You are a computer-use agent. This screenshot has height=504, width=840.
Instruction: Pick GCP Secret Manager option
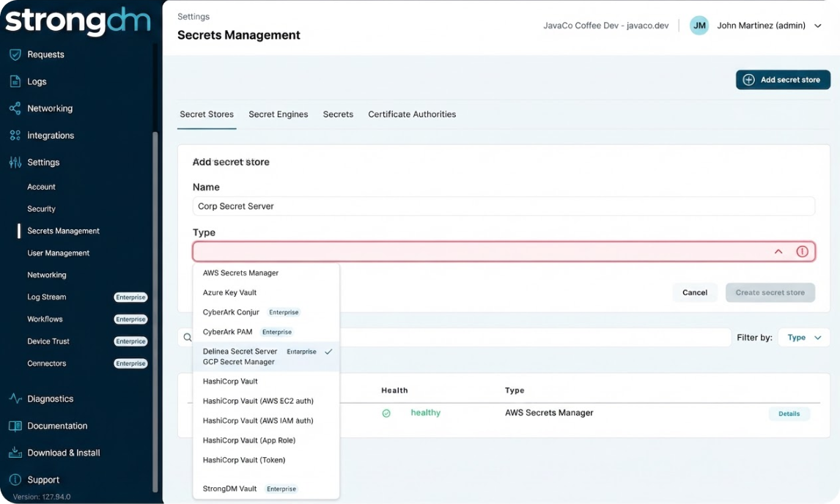[x=238, y=362]
